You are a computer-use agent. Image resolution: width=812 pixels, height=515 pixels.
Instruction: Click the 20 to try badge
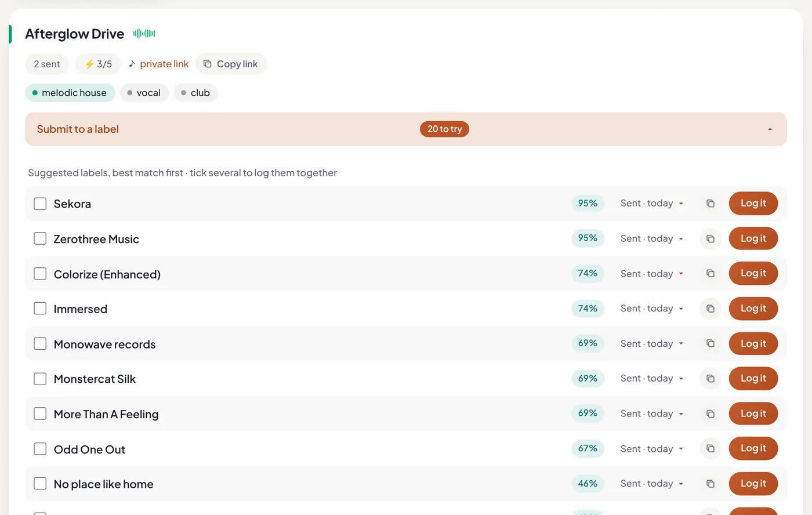coord(444,129)
